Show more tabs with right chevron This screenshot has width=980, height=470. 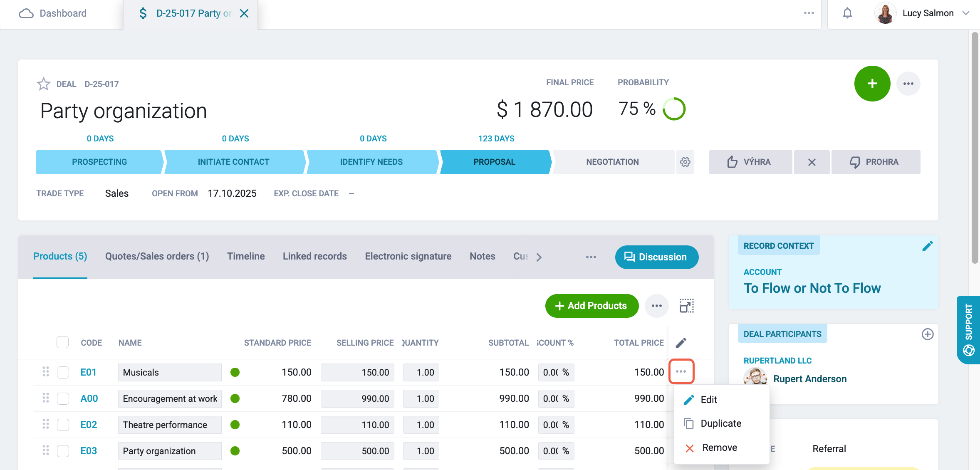click(539, 257)
